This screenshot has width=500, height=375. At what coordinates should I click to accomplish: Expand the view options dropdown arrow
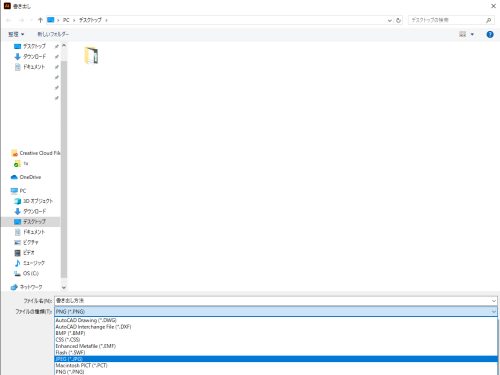point(472,34)
